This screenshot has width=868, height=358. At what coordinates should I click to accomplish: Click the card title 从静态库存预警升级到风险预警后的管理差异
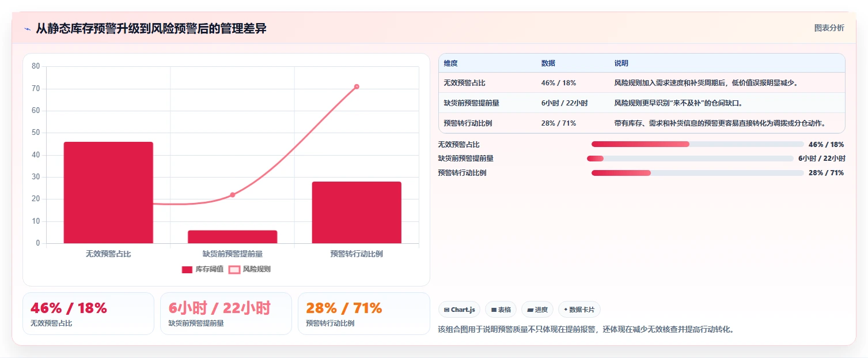tap(151, 28)
